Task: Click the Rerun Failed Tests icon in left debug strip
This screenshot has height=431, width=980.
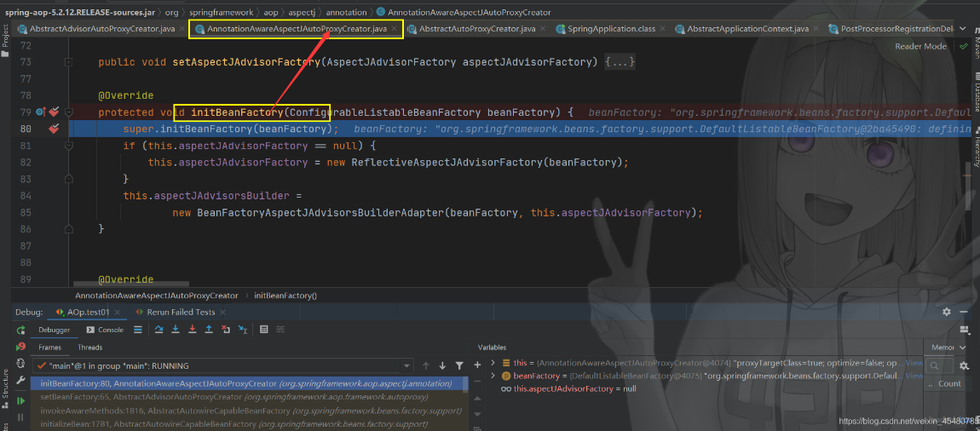Action: coord(20,347)
